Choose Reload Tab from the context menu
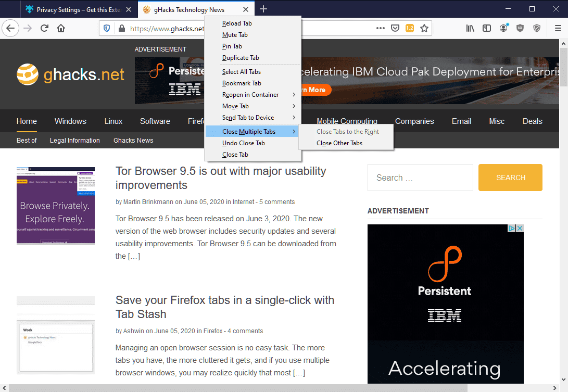Screen dimensions: 568x392 pos(253,23)
